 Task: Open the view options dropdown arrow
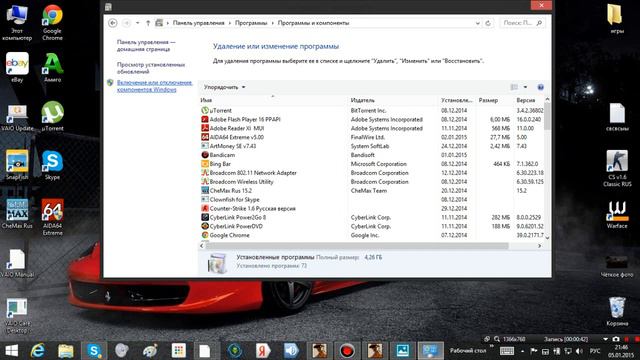525,87
